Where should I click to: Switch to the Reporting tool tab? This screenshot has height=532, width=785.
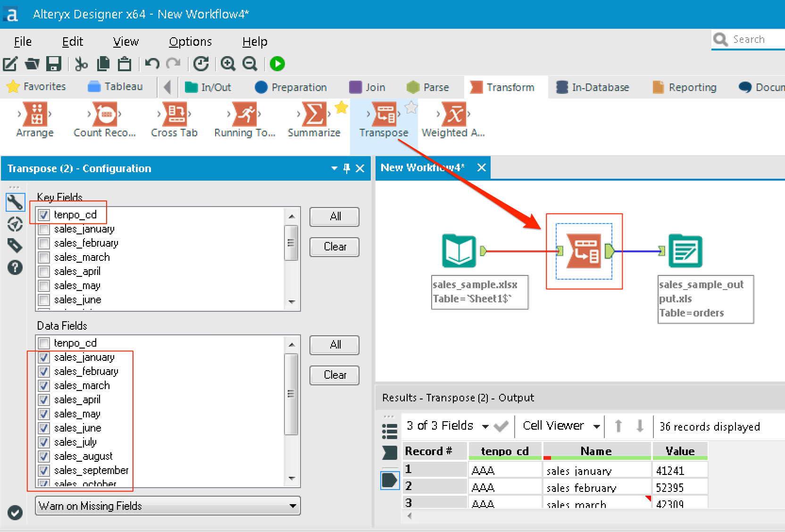[x=685, y=87]
